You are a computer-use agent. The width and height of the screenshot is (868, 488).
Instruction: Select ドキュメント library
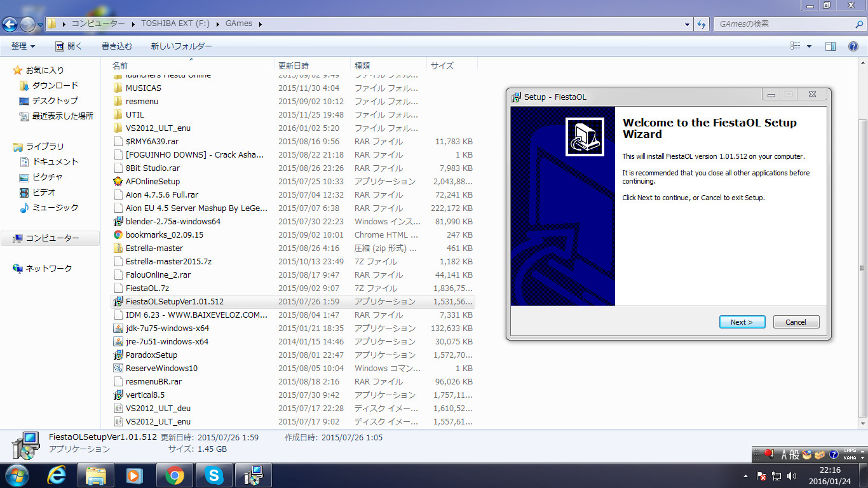click(55, 161)
